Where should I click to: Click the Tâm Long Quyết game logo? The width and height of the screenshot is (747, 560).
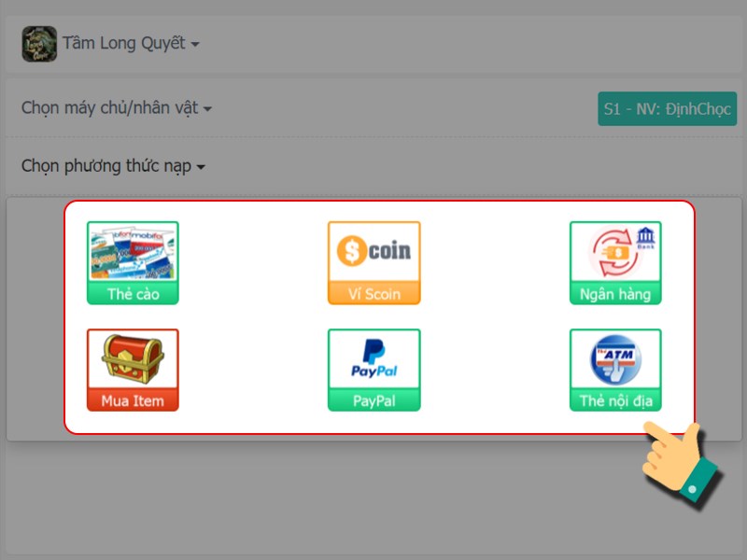(39, 44)
